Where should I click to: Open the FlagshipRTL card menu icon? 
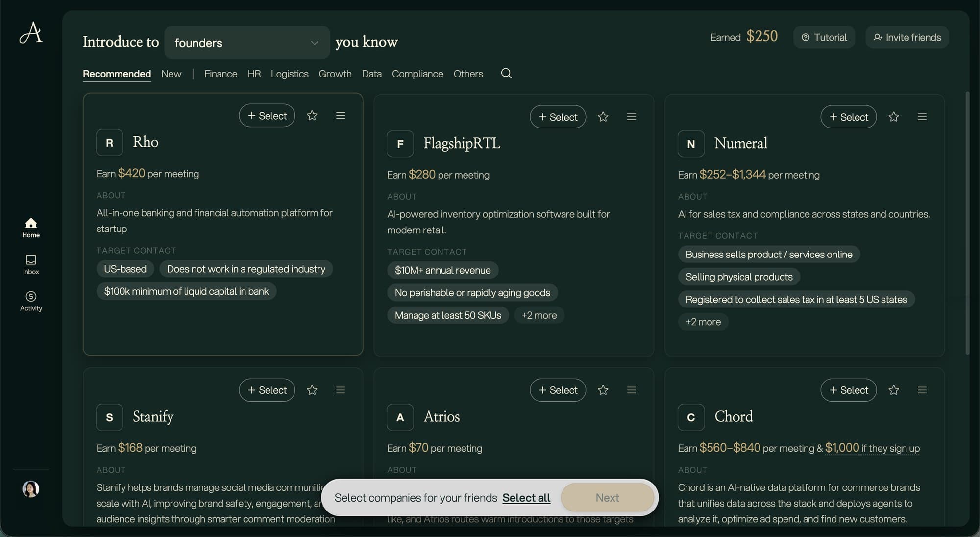click(x=632, y=117)
